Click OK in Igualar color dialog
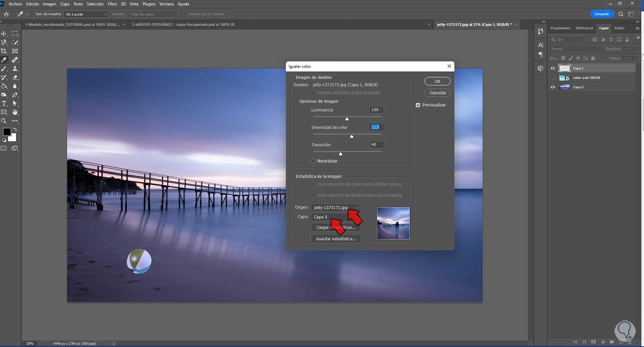Image resolution: width=644 pixels, height=347 pixels. tap(437, 81)
